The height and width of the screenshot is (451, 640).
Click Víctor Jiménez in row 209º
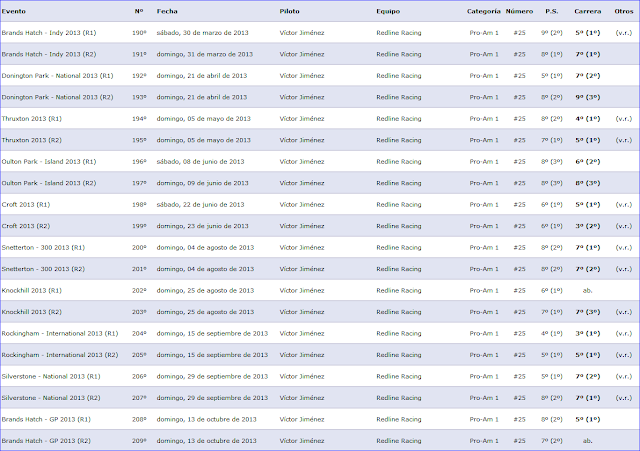point(302,441)
